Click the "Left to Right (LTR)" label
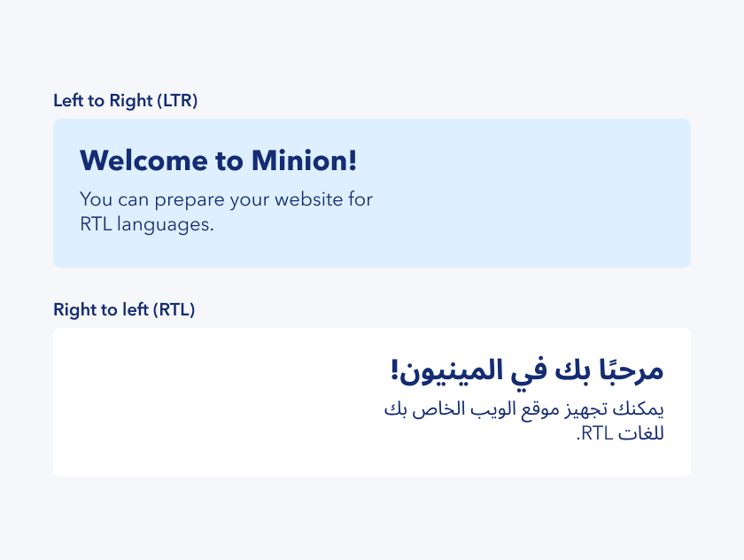 pyautogui.click(x=125, y=100)
